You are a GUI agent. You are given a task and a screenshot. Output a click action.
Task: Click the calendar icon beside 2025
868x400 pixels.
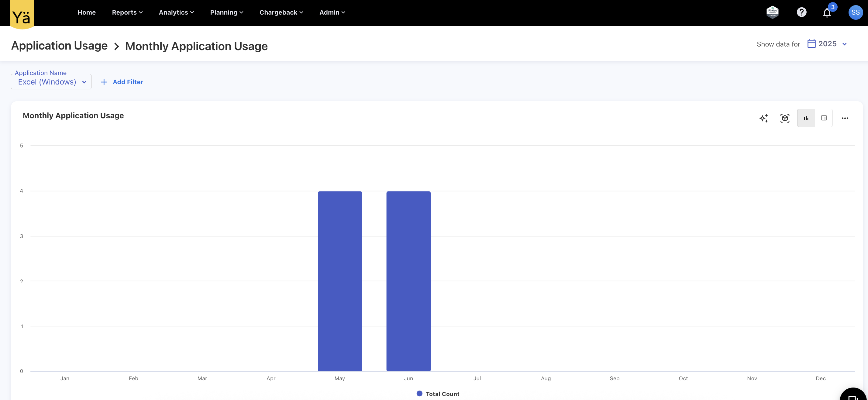coord(811,44)
